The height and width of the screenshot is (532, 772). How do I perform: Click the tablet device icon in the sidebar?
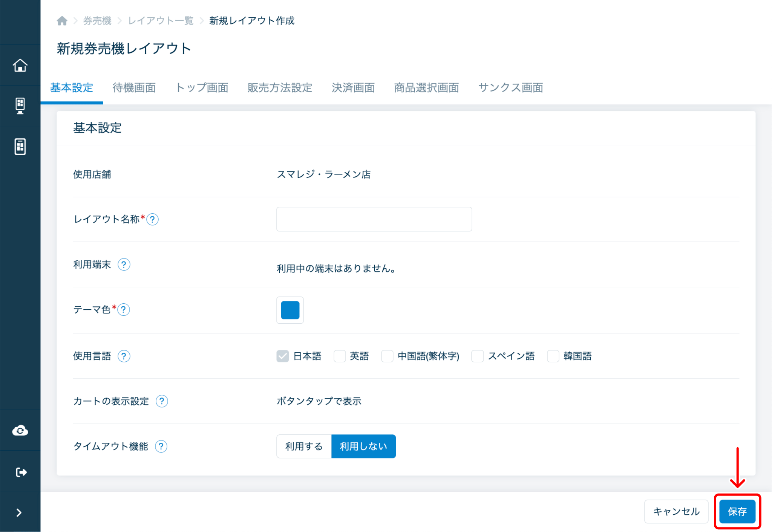(x=20, y=147)
